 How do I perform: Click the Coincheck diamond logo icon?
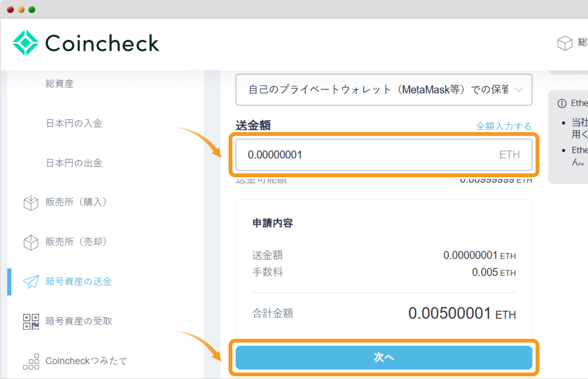click(x=25, y=43)
